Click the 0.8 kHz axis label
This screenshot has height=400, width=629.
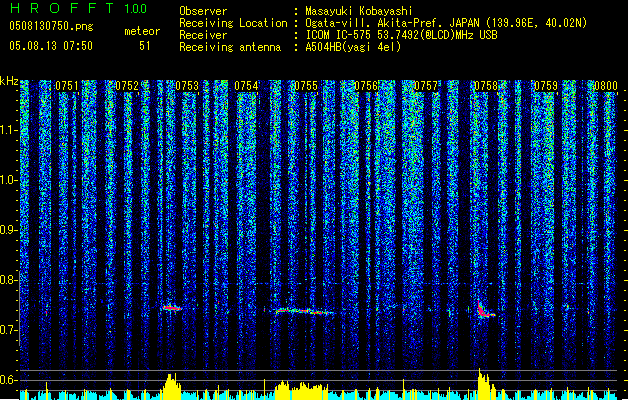click(8, 280)
